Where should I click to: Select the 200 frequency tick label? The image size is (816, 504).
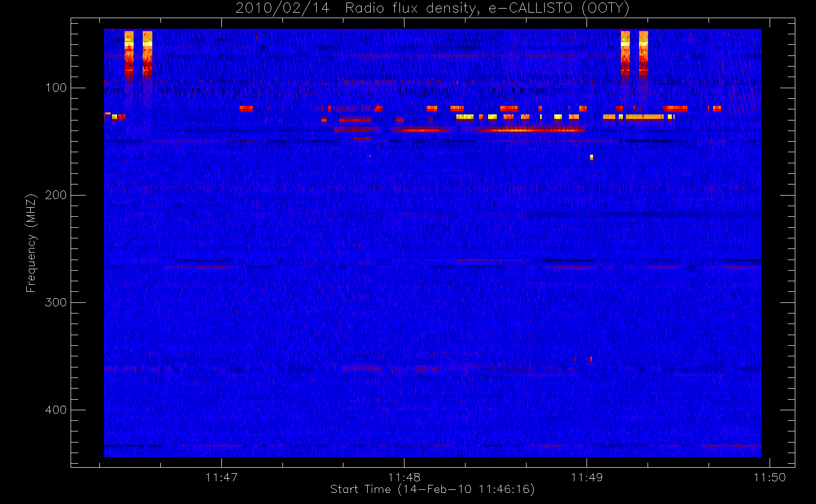click(x=56, y=195)
